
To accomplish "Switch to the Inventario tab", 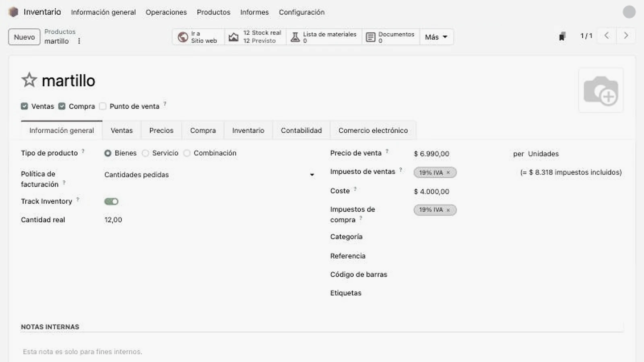I will pos(248,130).
